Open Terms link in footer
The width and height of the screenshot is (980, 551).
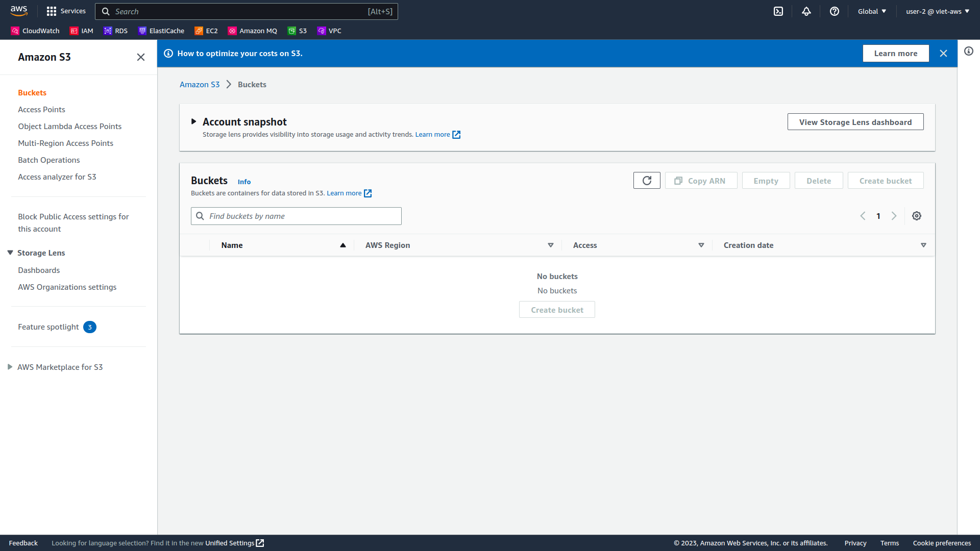click(x=890, y=543)
